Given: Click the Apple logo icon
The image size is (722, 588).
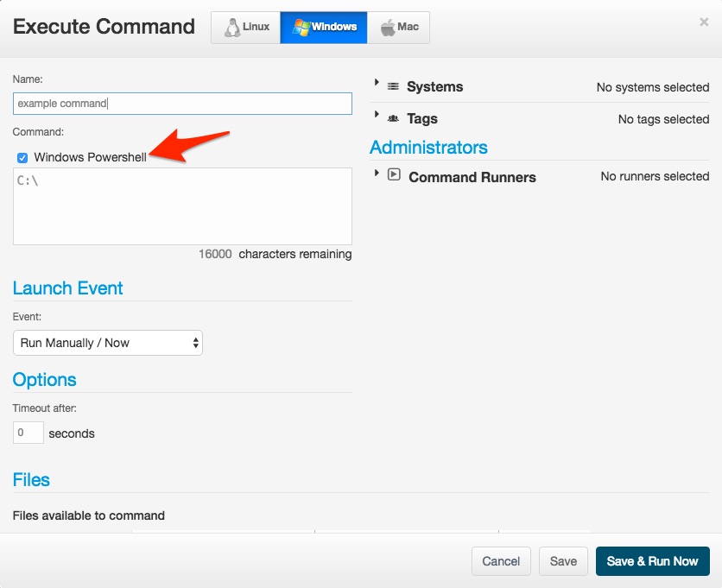Looking at the screenshot, I should click(x=388, y=28).
